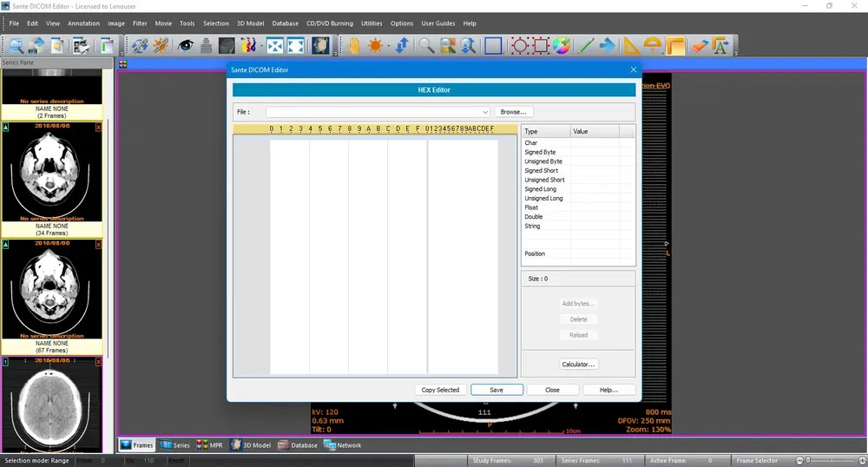Select the eraser tool
Image resolution: width=868 pixels, height=467 pixels.
point(699,46)
